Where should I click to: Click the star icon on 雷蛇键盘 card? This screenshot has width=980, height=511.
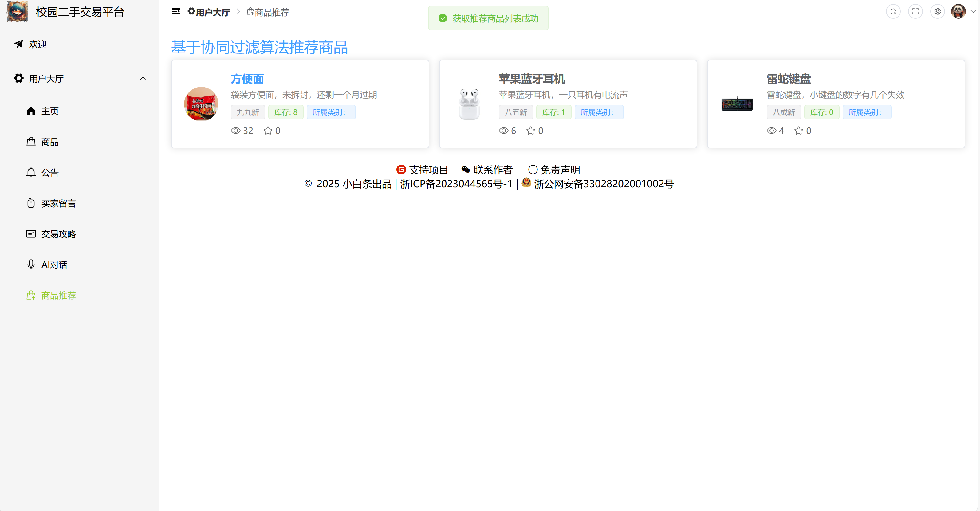click(798, 131)
